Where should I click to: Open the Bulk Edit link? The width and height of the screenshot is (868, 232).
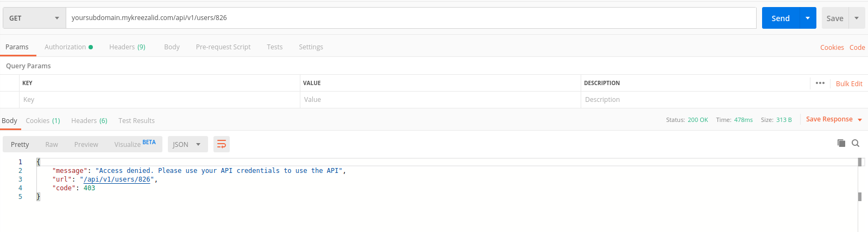tap(849, 83)
